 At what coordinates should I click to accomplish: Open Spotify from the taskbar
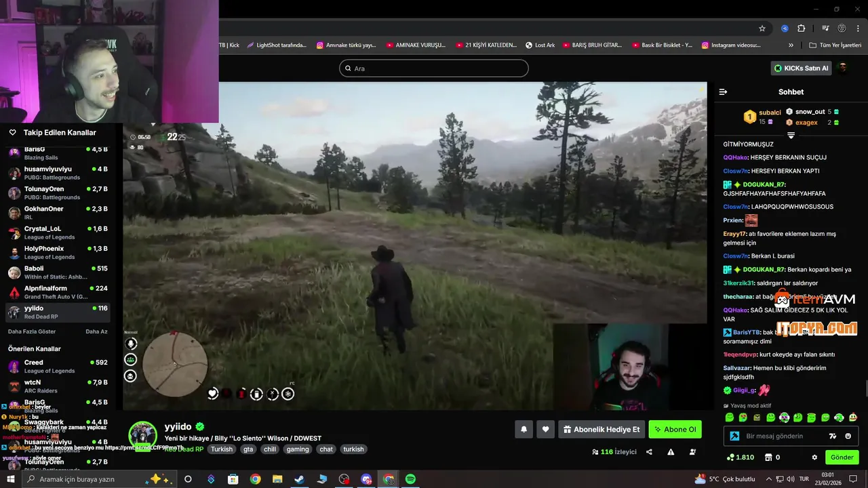[x=410, y=479]
